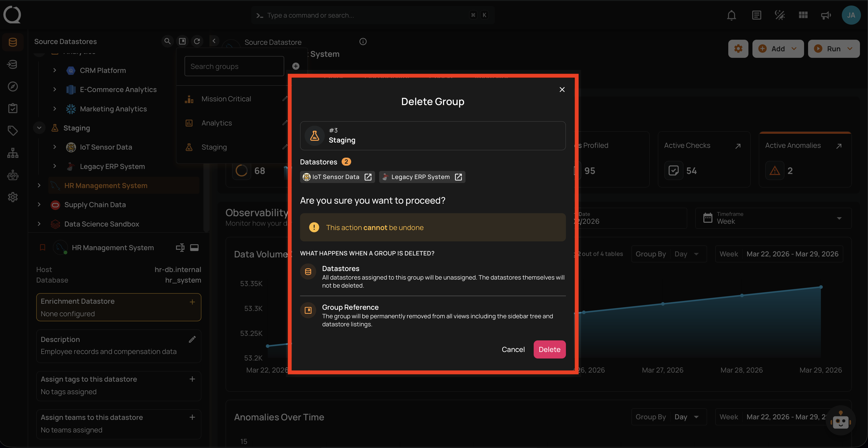Click the notifications bell icon
The height and width of the screenshot is (448, 868).
[x=731, y=15]
